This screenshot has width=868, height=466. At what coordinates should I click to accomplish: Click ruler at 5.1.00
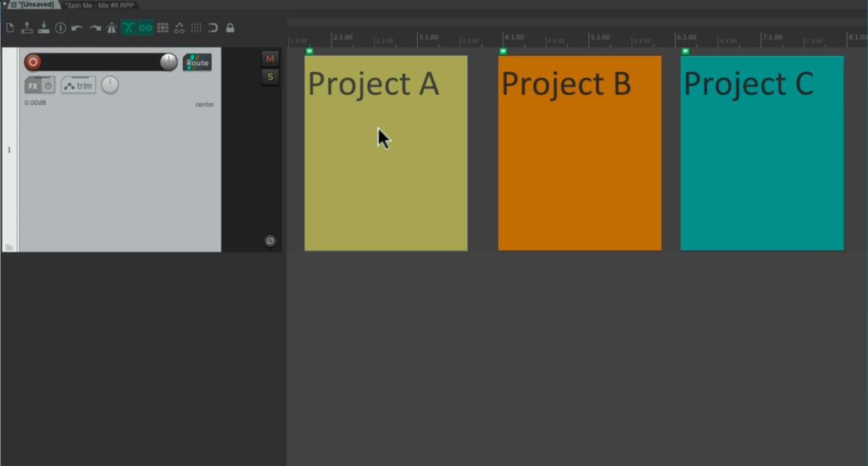(600, 37)
